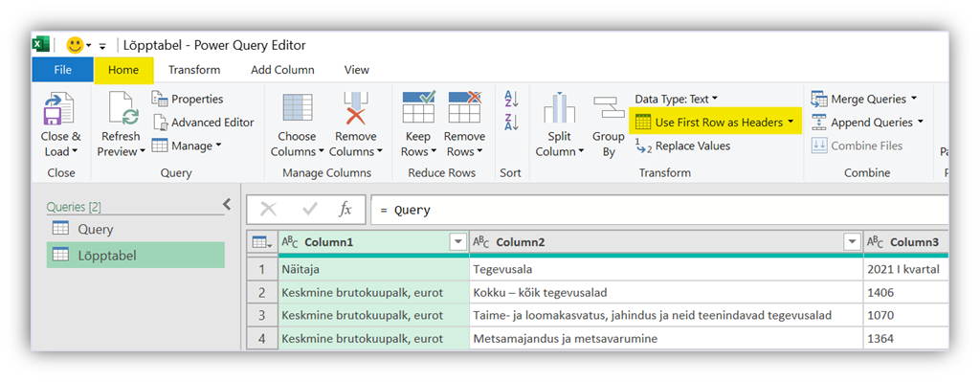Click the 2021 I kvartal cell

[906, 269]
